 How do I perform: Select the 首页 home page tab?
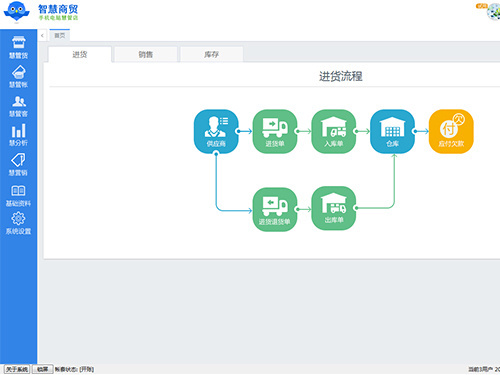[60, 35]
